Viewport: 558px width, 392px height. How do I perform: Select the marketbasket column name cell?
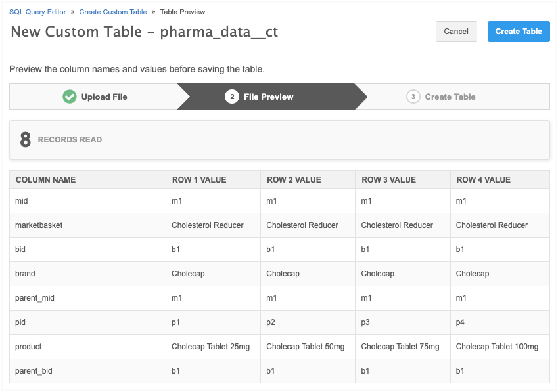(x=39, y=225)
